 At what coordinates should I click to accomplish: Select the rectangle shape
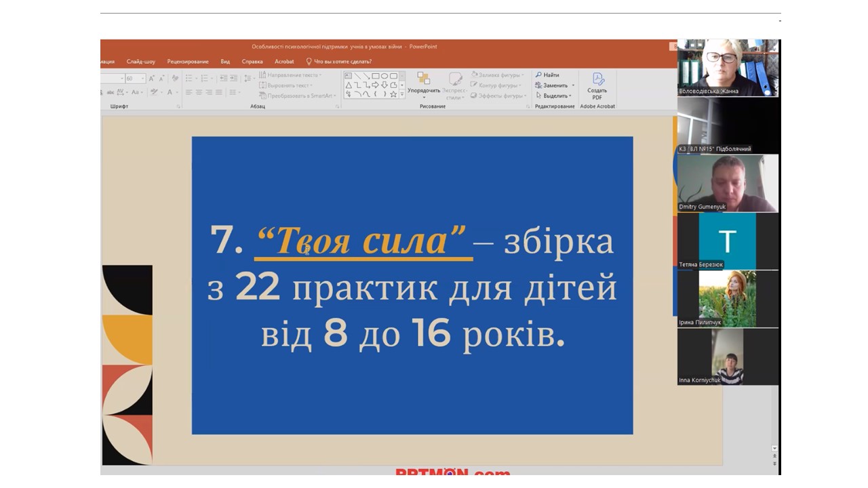[x=375, y=76]
